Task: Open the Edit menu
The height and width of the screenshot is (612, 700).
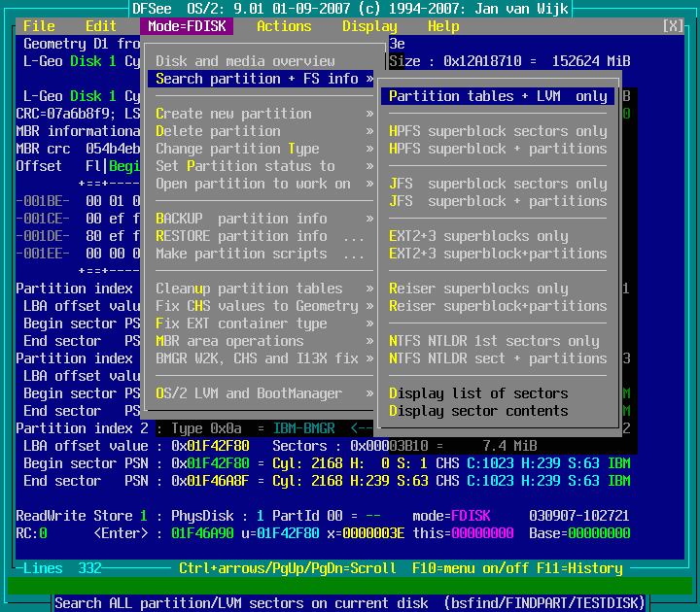Action: tap(100, 26)
